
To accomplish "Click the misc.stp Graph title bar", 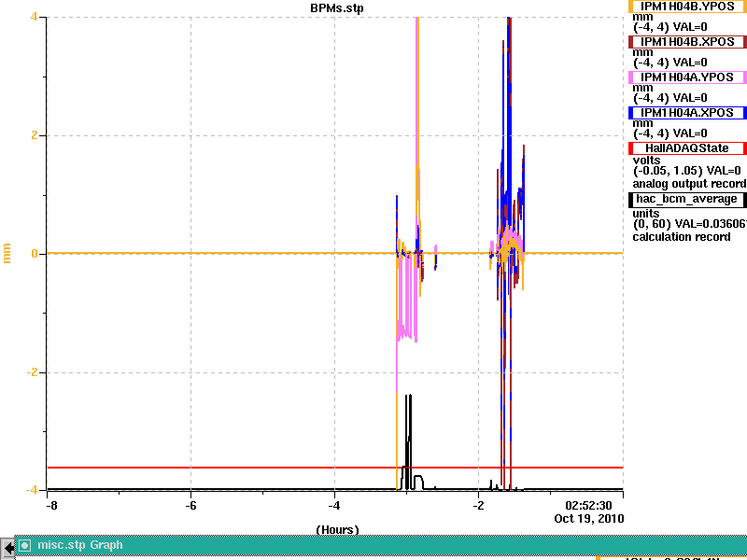I will tap(381, 545).
